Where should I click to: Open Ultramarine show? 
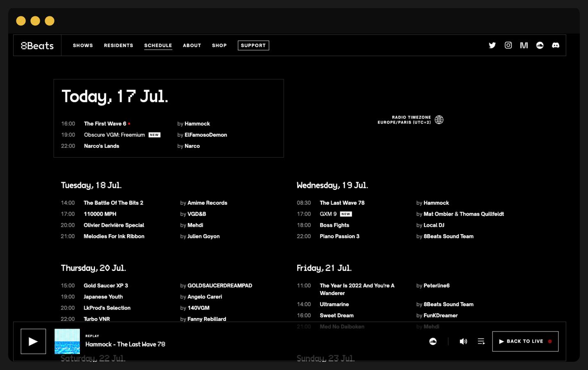coord(335,305)
